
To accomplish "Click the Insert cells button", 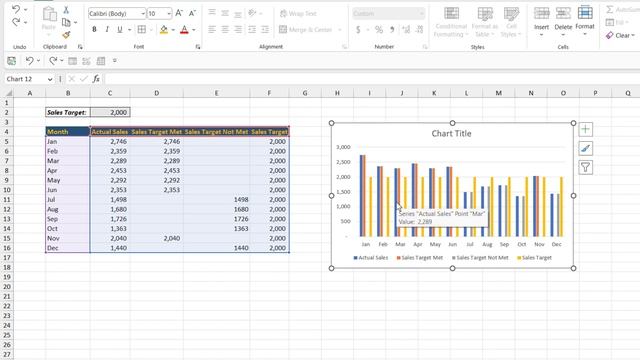I will pyautogui.click(x=542, y=21).
